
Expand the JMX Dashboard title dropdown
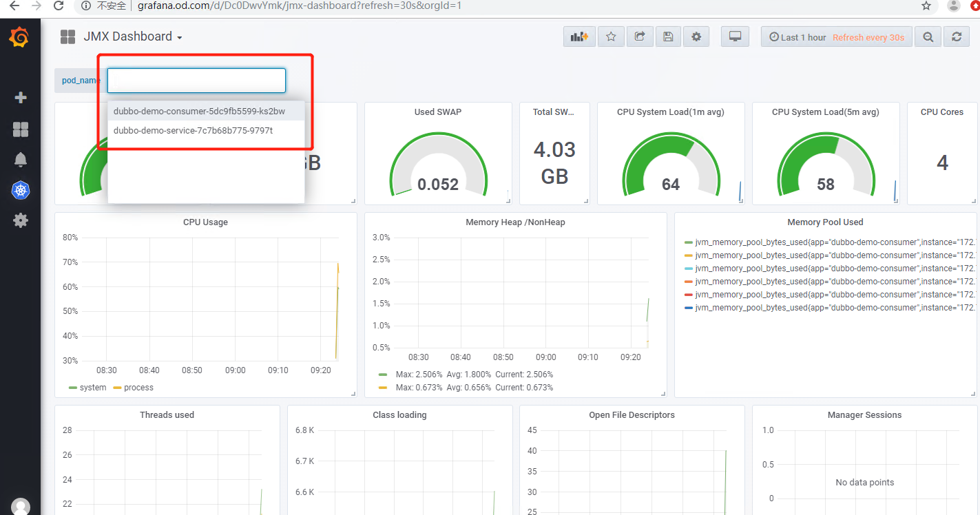click(133, 36)
